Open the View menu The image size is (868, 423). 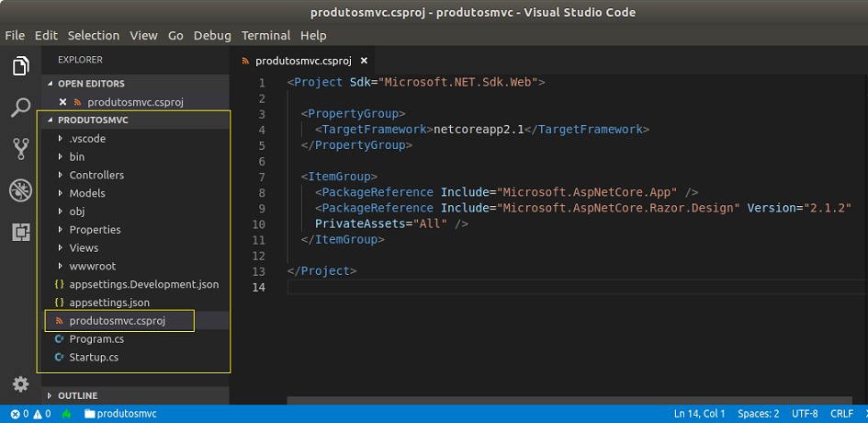coord(144,36)
